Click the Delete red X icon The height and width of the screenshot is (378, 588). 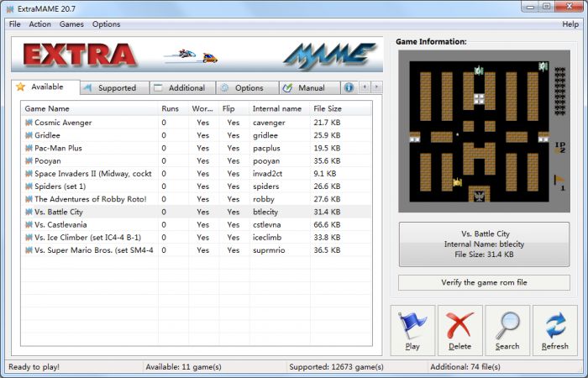[459, 330]
